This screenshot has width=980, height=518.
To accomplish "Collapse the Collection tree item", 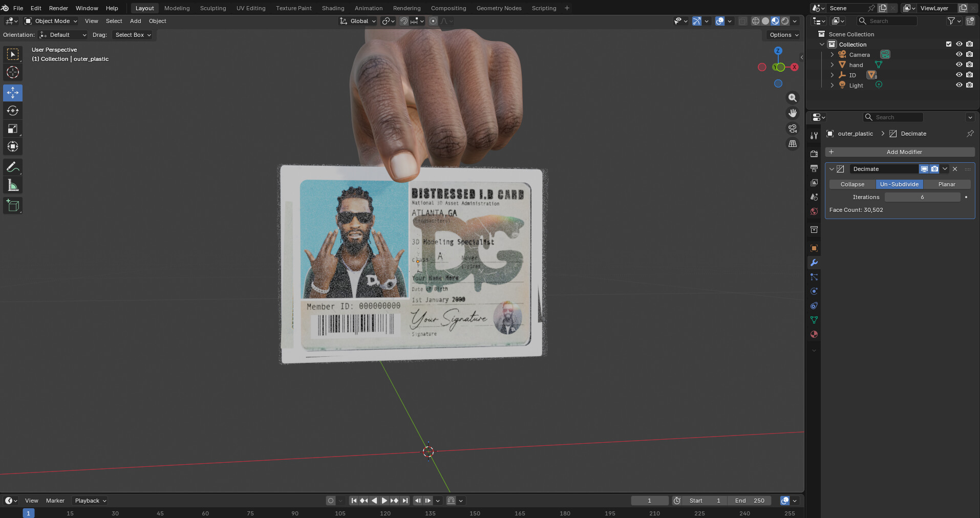I will tap(822, 44).
